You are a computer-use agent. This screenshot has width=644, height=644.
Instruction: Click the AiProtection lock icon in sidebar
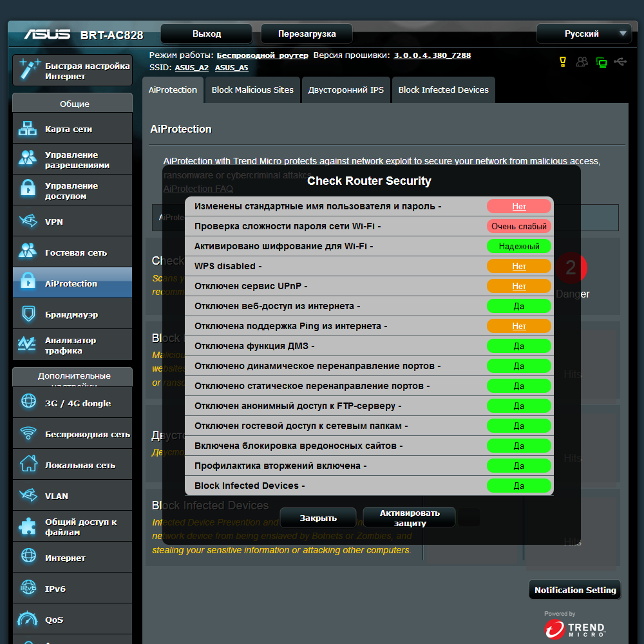point(28,281)
